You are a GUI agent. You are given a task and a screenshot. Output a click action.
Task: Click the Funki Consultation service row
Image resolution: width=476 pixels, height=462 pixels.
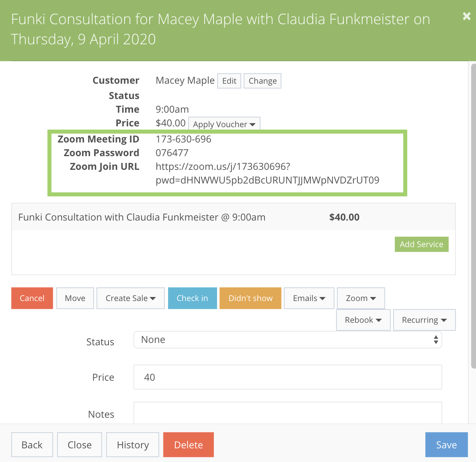pos(234,217)
